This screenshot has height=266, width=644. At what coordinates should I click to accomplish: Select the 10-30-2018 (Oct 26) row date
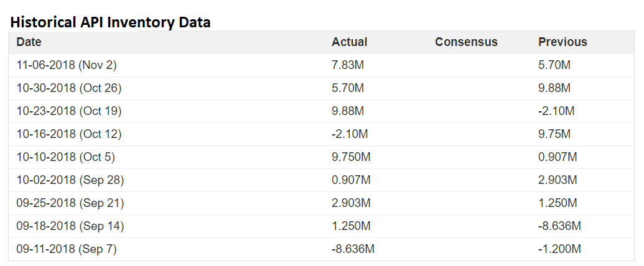pos(69,88)
